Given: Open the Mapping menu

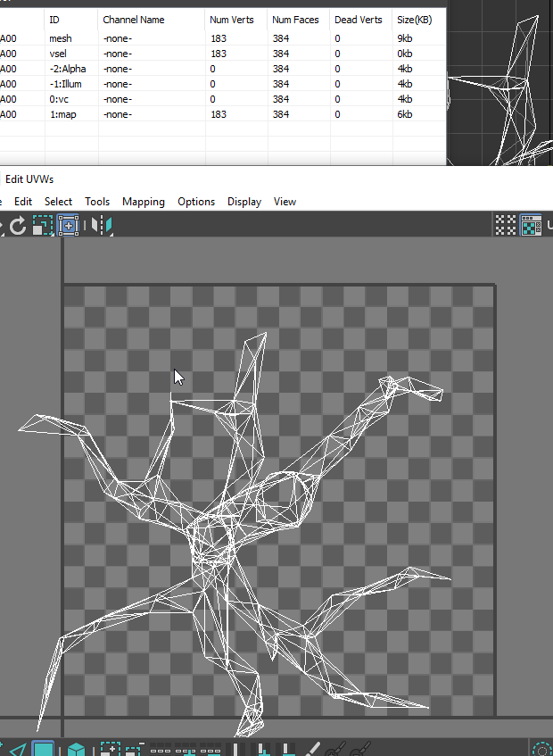Looking at the screenshot, I should pyautogui.click(x=144, y=202).
